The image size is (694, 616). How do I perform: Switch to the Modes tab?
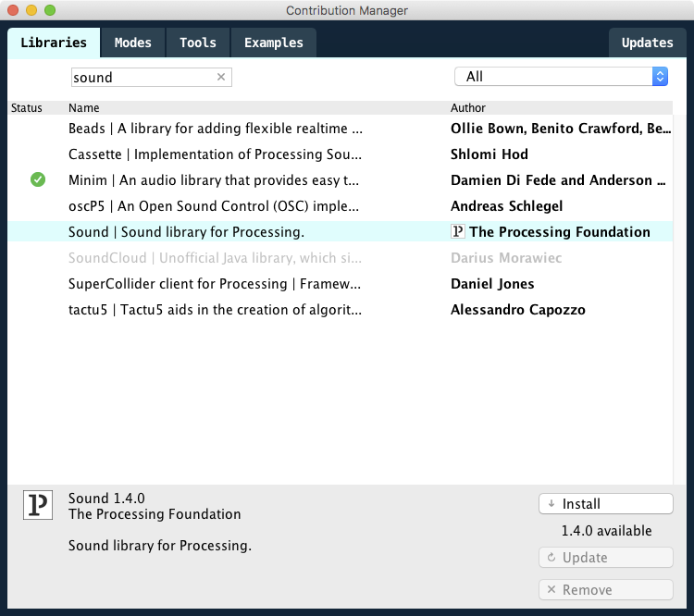pos(132,43)
